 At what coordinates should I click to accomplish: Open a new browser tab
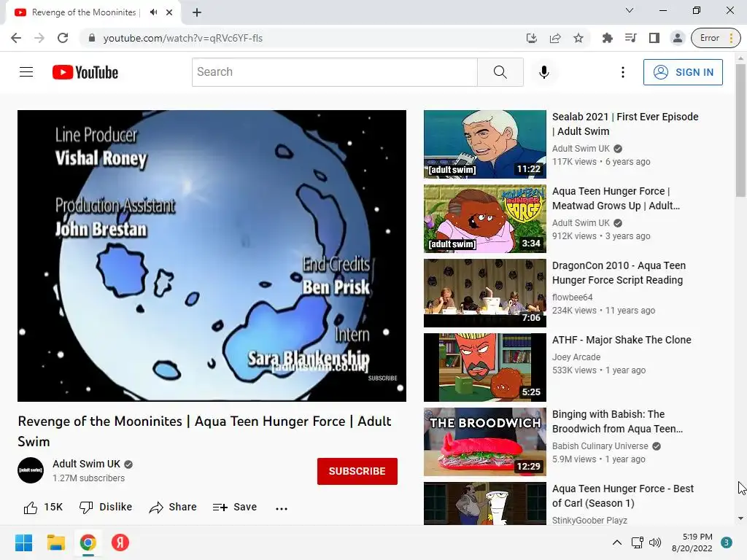point(197,12)
